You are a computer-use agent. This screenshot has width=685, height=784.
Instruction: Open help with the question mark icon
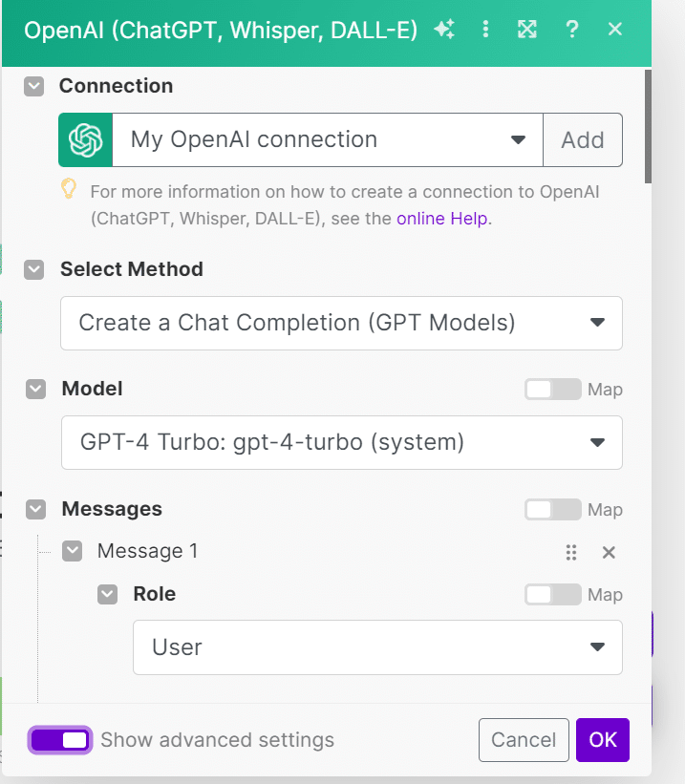(572, 30)
